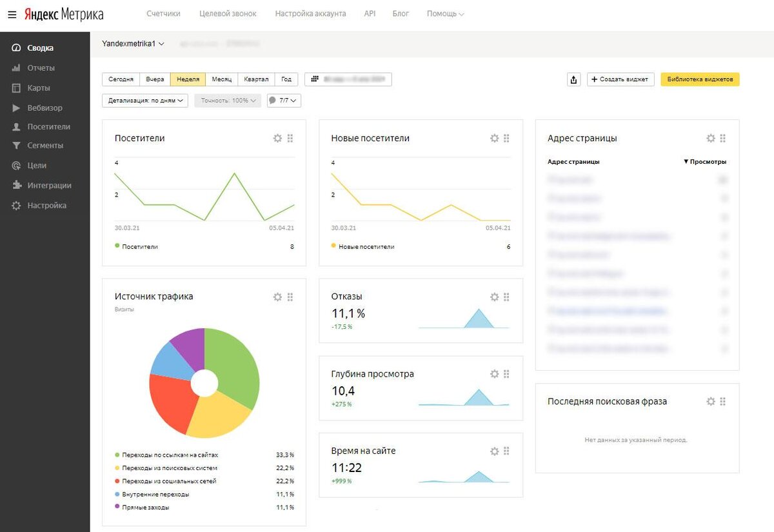The height and width of the screenshot is (532, 774).
Task: Open the Yandexmetrika1 counter dropdown
Action: [x=133, y=44]
